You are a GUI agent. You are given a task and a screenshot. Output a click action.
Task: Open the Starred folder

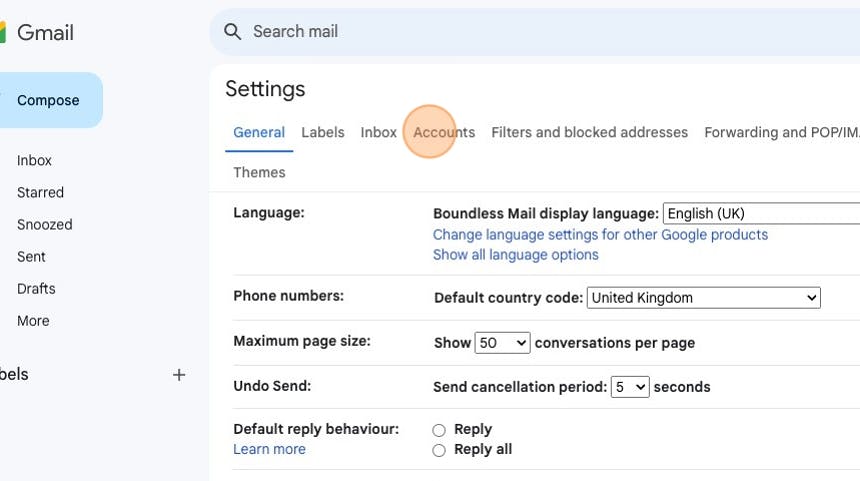(x=40, y=193)
